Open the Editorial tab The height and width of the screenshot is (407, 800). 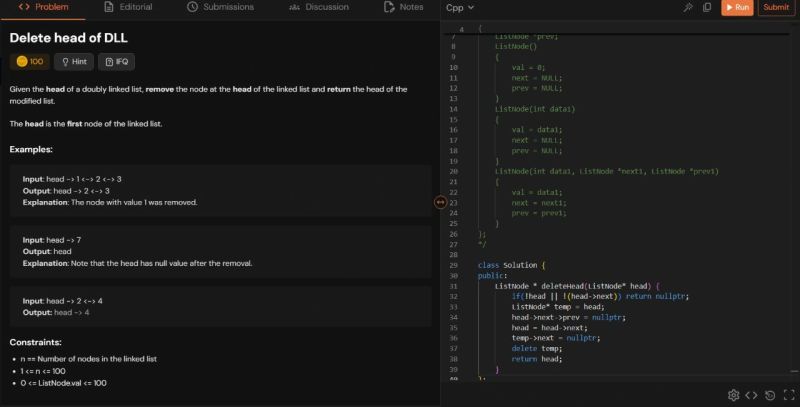coord(128,7)
